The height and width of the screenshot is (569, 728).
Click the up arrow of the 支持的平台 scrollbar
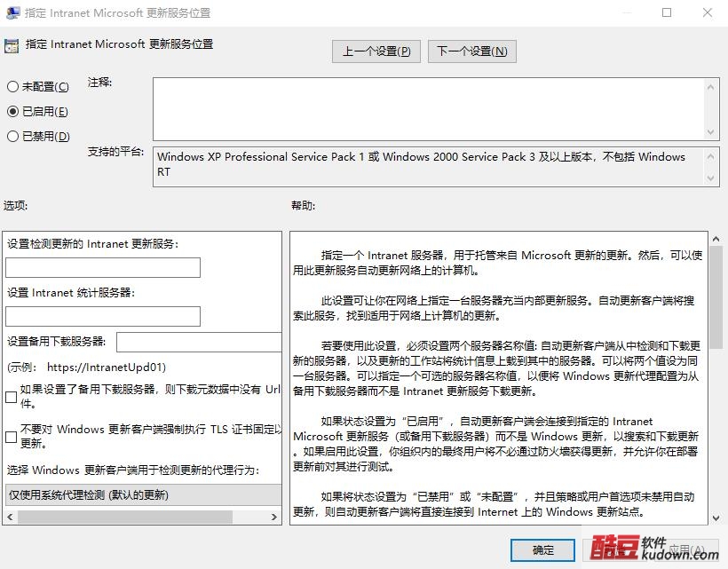pyautogui.click(x=710, y=156)
